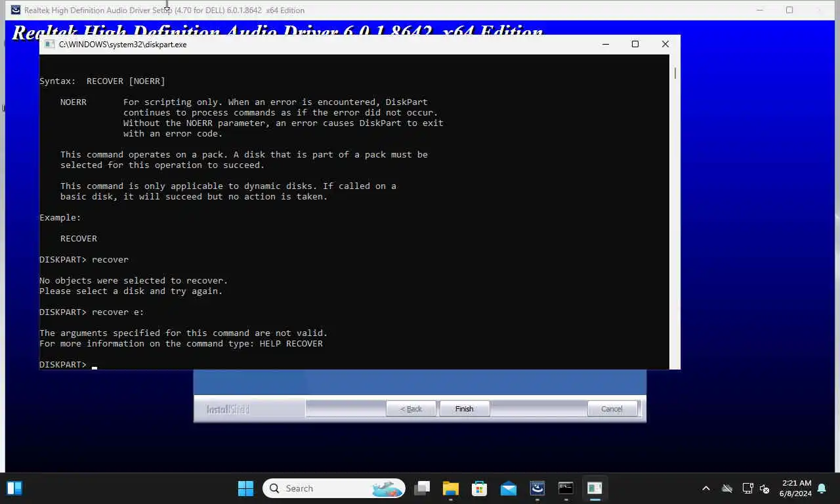Launch Microsoft Store from the taskbar

click(x=480, y=488)
